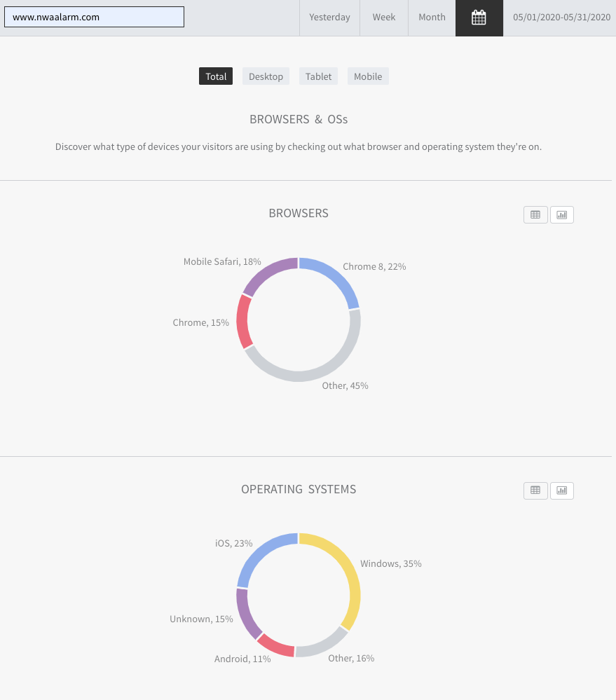
Task: Click the red Android donut segment
Action: tap(276, 645)
